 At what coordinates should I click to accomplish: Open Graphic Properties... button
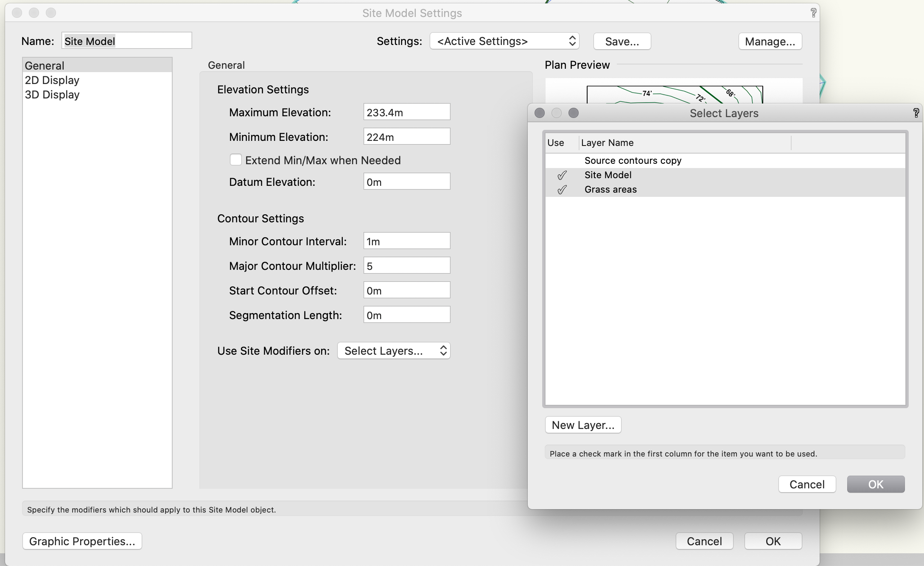point(82,541)
